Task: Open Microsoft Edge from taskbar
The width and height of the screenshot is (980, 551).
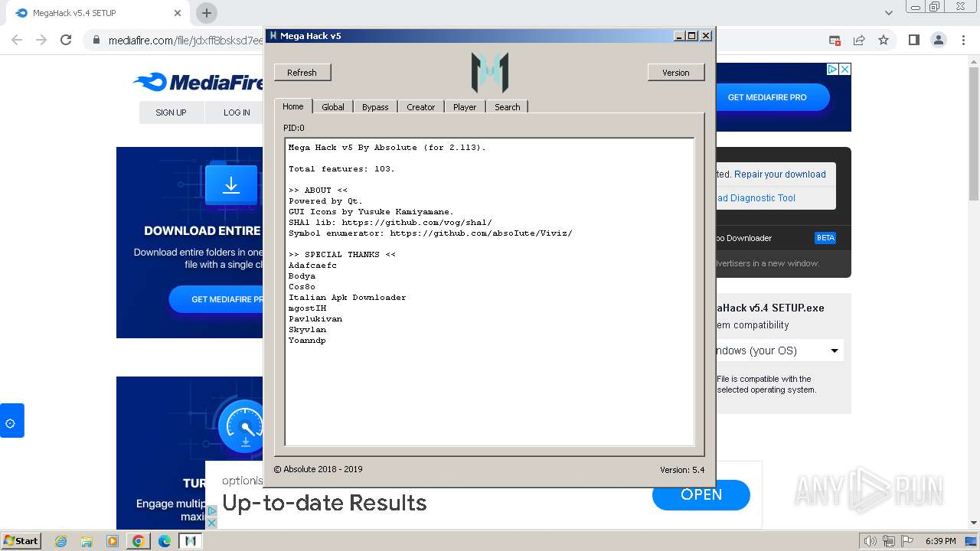Action: (x=165, y=541)
